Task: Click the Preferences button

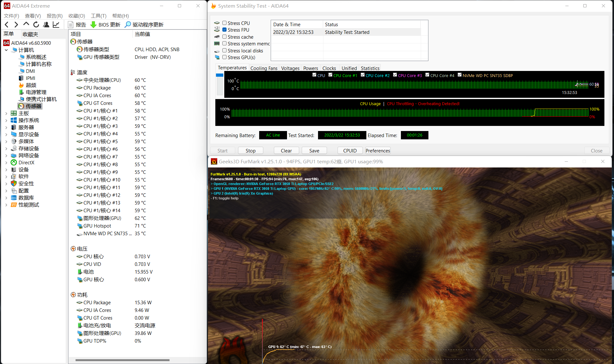Action: [378, 151]
